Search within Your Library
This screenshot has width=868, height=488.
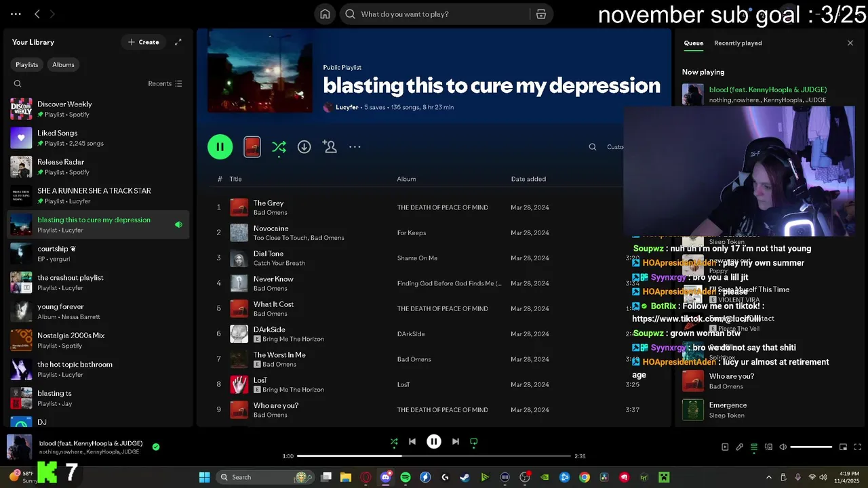pos(18,84)
